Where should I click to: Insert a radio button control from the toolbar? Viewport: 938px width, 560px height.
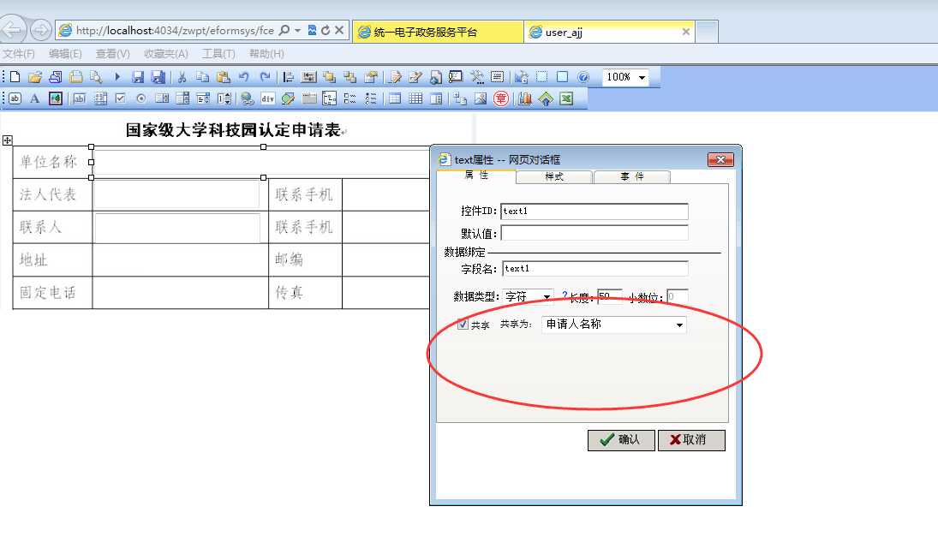coord(141,98)
